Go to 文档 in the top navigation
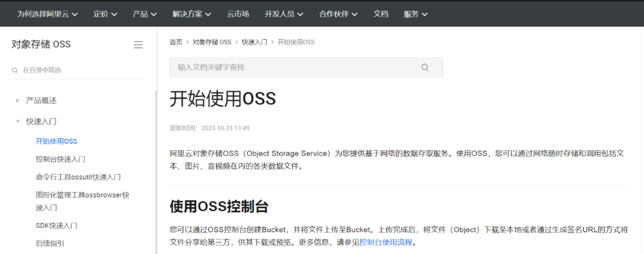644x254 pixels. [380, 14]
